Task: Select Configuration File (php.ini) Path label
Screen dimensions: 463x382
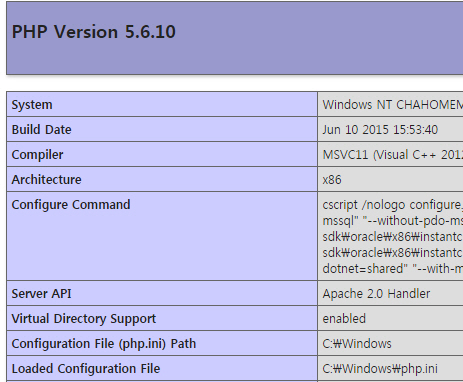Action: pyautogui.click(x=104, y=344)
